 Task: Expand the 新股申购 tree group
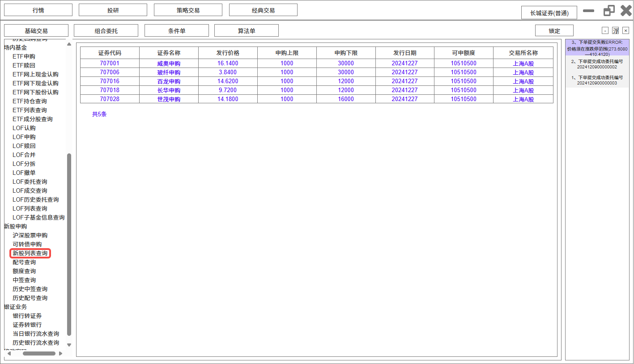click(16, 226)
